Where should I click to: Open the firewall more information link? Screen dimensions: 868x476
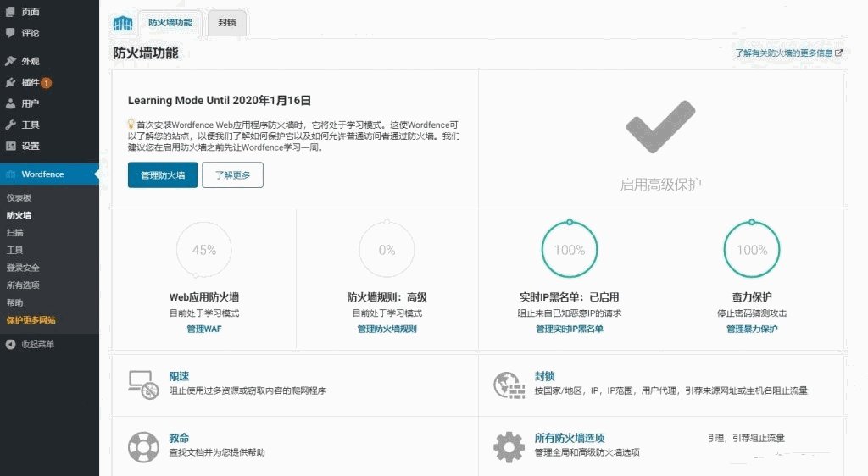point(788,53)
